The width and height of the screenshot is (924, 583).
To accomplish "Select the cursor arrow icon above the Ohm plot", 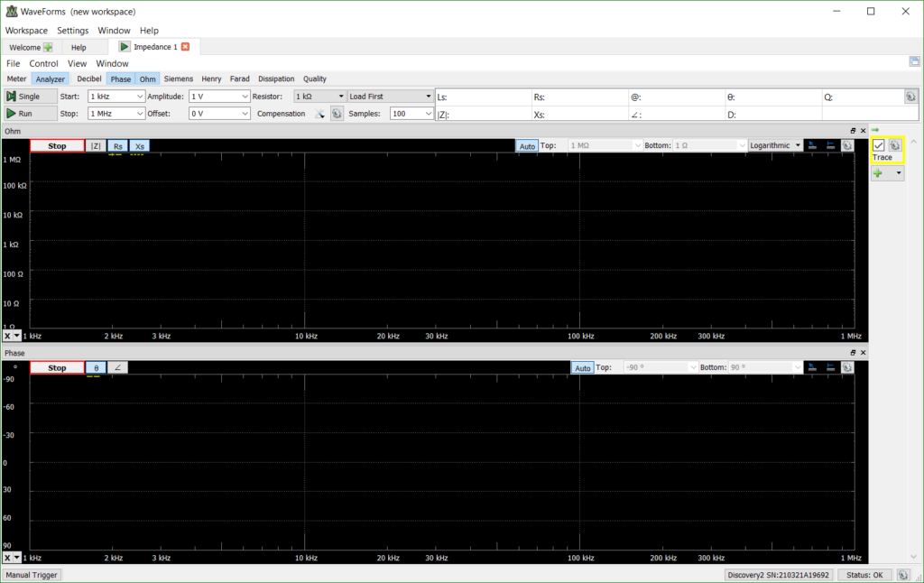I will (810, 144).
